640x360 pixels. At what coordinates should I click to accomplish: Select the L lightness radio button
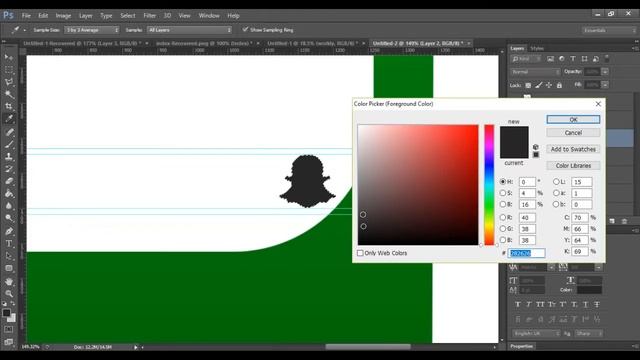(556, 182)
